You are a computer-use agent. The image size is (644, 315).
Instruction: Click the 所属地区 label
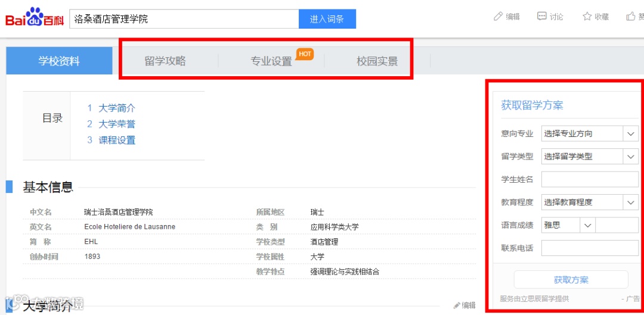point(270,213)
